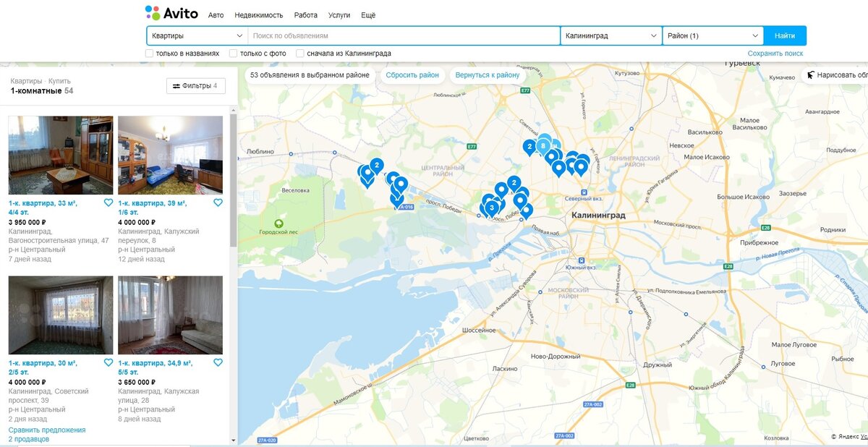
Task: Open the Авто menu item
Action: [x=216, y=15]
